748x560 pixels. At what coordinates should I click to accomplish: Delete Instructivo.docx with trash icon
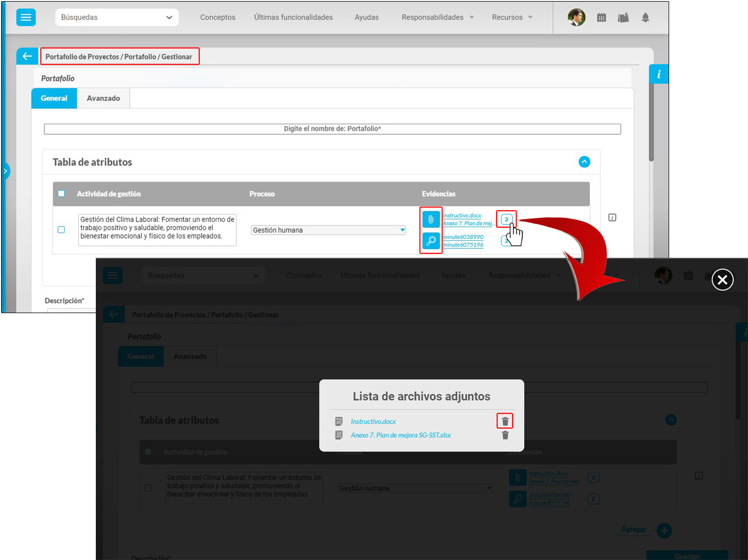point(505,421)
